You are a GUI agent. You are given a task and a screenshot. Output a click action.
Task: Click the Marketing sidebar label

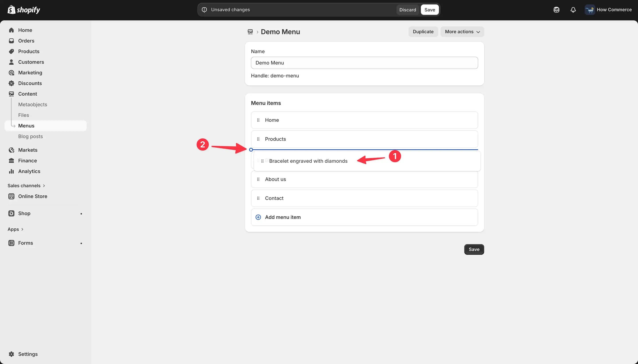30,73
